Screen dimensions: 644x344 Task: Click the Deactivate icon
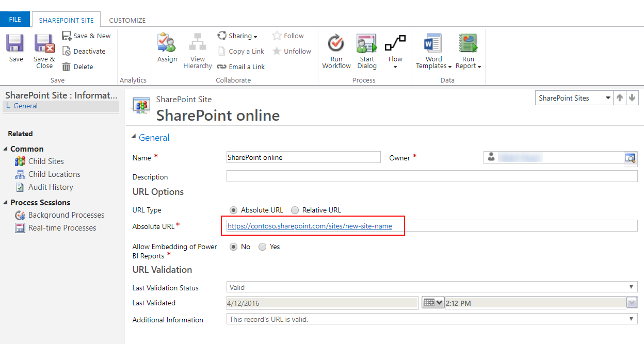(x=86, y=51)
